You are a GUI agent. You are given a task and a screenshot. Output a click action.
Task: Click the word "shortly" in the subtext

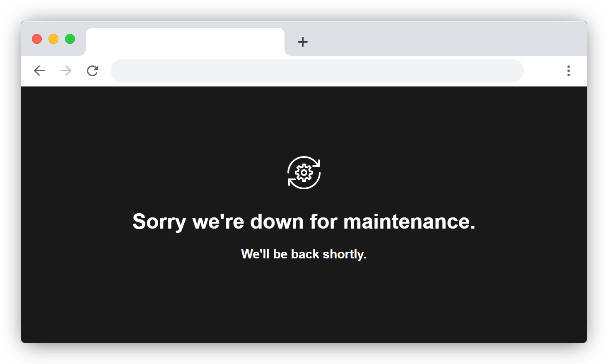(343, 254)
